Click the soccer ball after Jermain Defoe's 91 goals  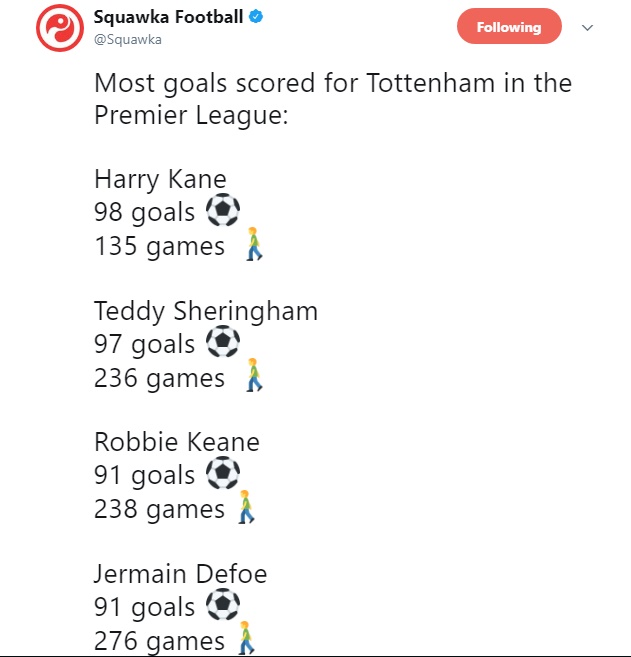pyautogui.click(x=223, y=605)
